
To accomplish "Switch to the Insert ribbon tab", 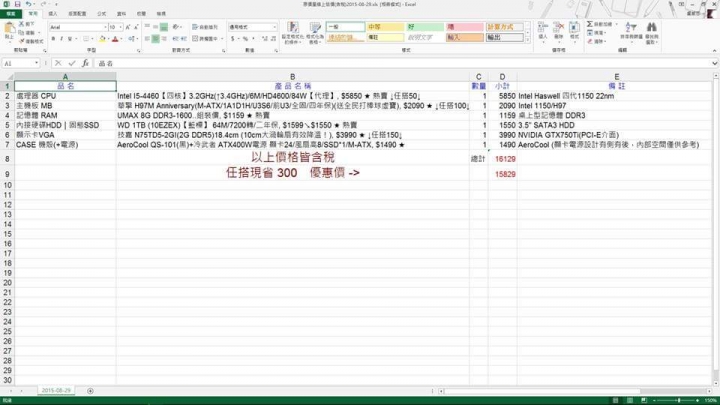I will pos(53,14).
